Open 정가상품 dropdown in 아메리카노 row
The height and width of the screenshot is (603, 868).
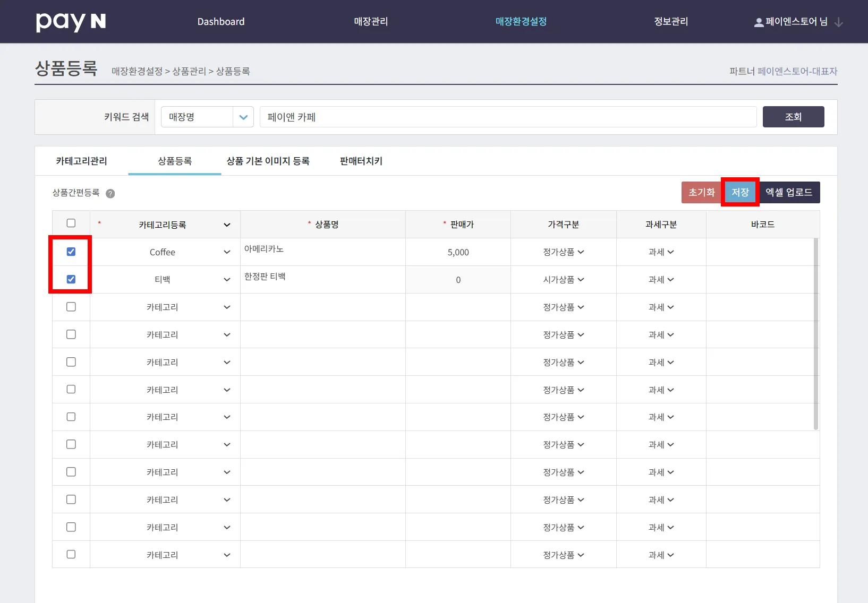tap(564, 252)
